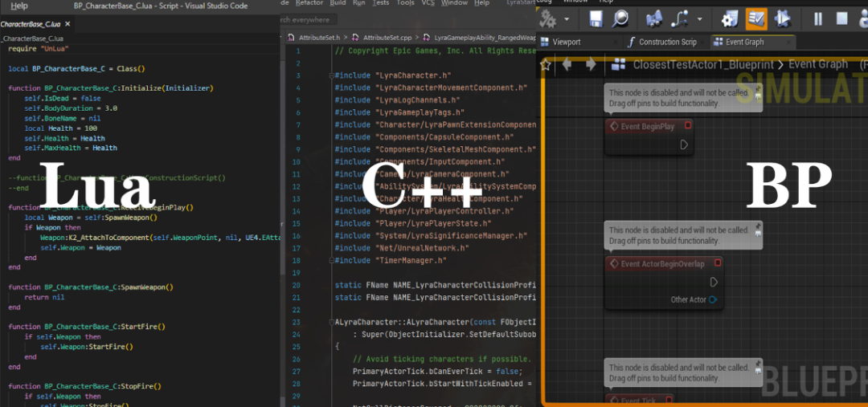The image size is (868, 407).
Task: Collapse the #include block at line 3
Action: (331, 75)
